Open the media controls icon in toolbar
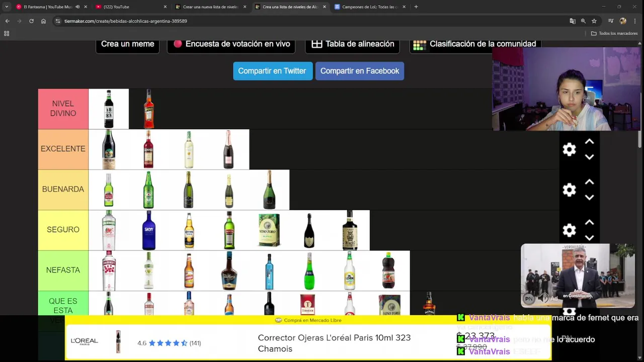Viewport: 644px width, 362px height. click(x=611, y=21)
